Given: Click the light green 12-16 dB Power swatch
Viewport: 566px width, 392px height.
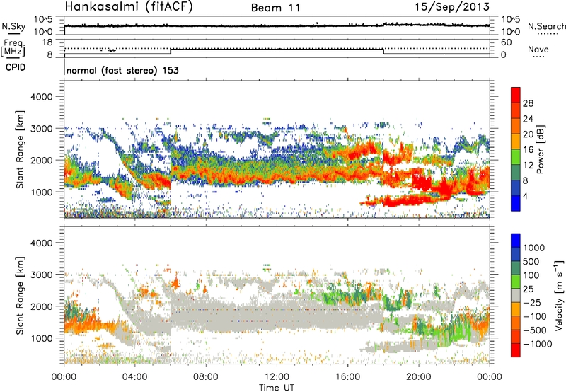Looking at the screenshot, I should [x=516, y=157].
